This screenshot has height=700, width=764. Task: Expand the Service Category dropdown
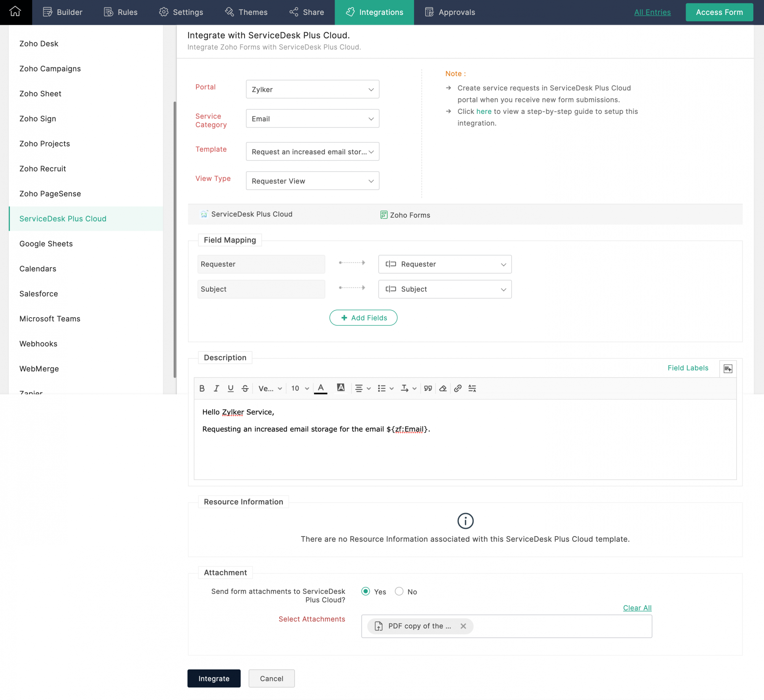312,118
